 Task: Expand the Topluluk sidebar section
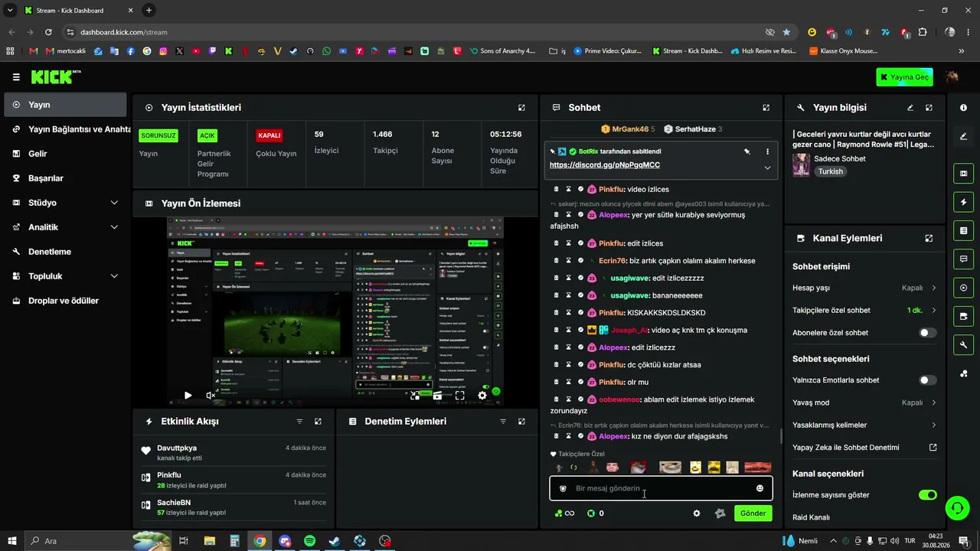pyautogui.click(x=65, y=276)
